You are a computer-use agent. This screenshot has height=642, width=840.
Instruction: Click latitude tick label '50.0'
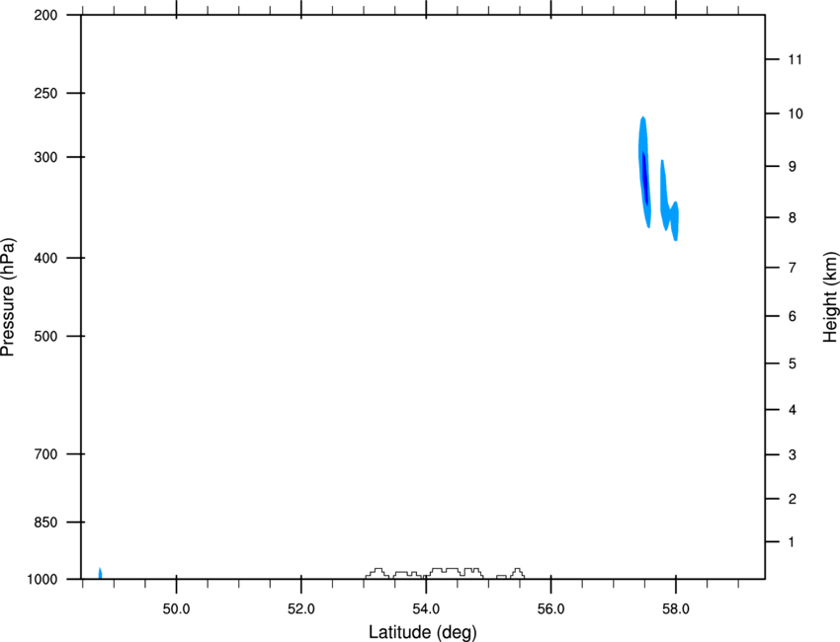pos(176,609)
